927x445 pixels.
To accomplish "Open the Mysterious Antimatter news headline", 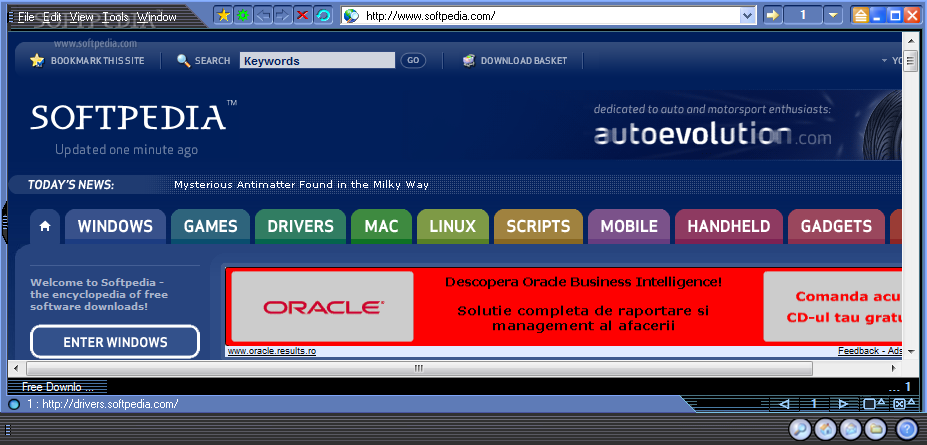I will 302,184.
